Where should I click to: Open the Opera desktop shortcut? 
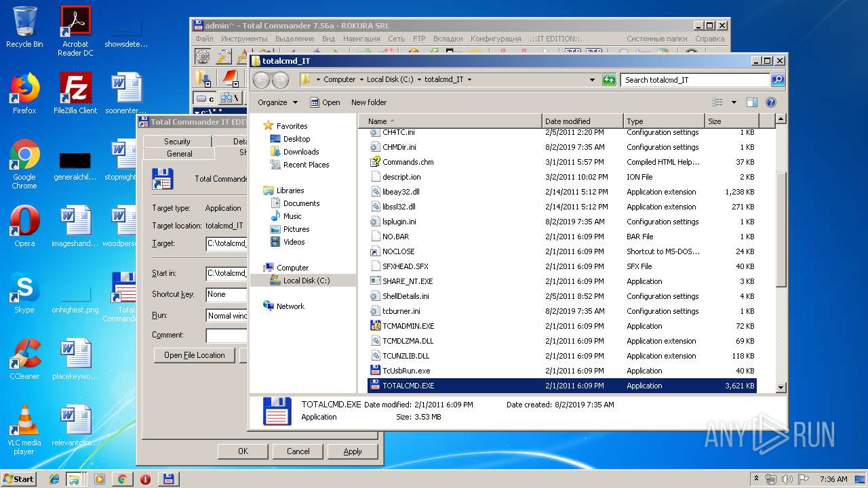24,226
